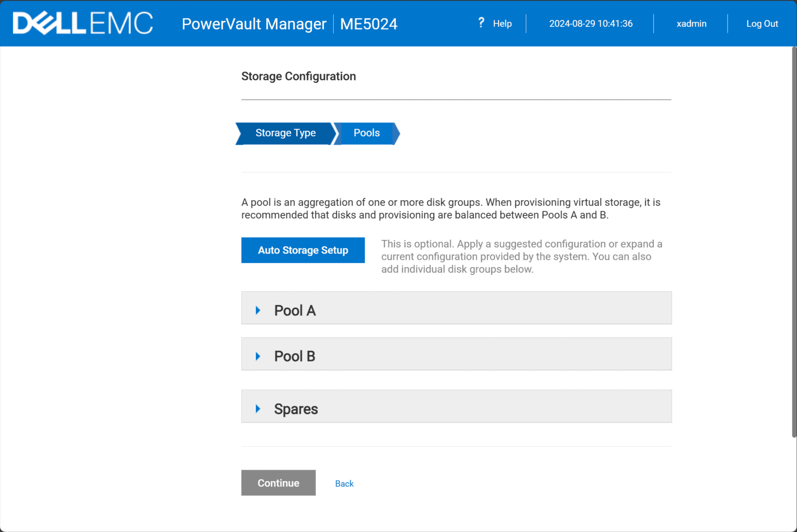The width and height of the screenshot is (797, 532).
Task: Expand the Pool B section
Action: click(x=294, y=356)
